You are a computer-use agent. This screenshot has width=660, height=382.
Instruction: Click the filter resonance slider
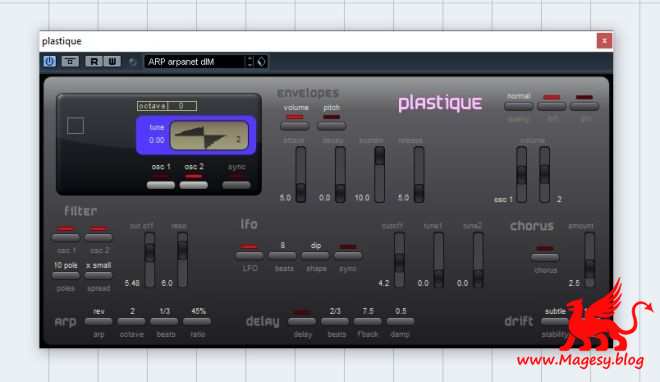point(183,260)
